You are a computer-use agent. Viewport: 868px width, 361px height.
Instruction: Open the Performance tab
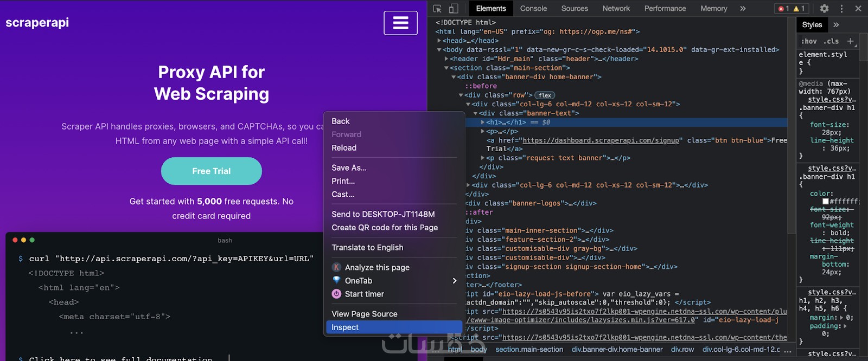point(665,9)
